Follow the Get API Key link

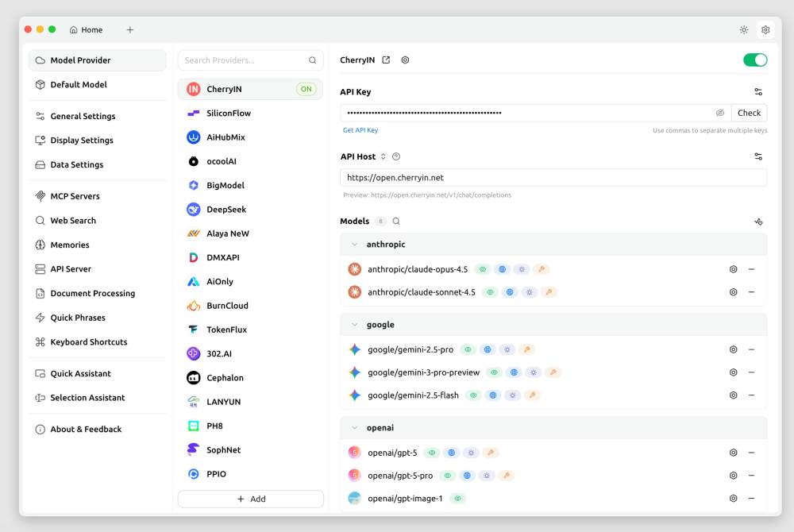[360, 130]
